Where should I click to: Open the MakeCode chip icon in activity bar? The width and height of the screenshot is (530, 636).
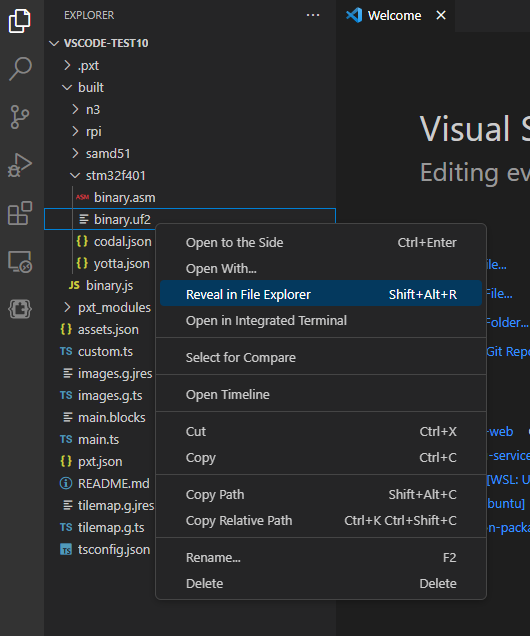point(19,309)
